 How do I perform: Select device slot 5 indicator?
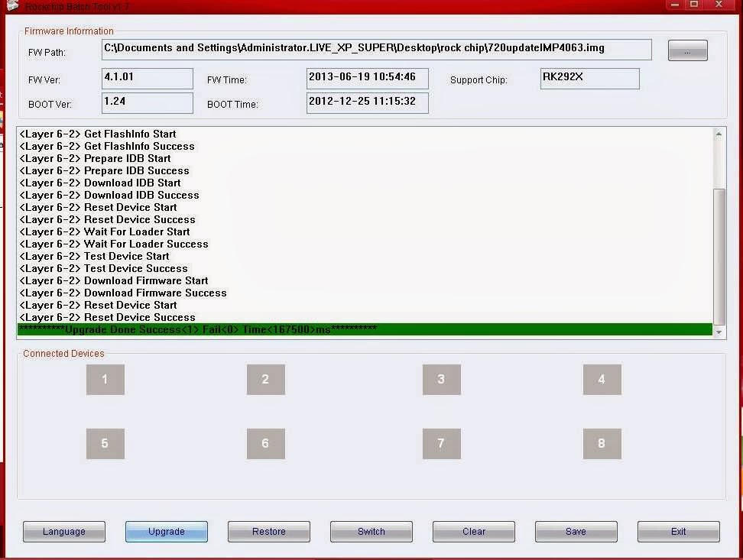[x=105, y=443]
